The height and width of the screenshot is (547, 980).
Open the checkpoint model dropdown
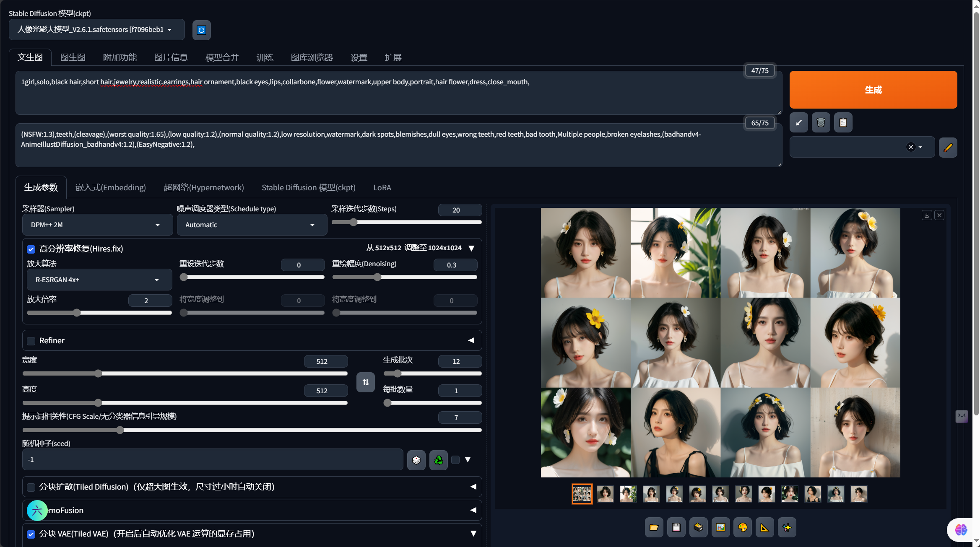[x=97, y=29]
